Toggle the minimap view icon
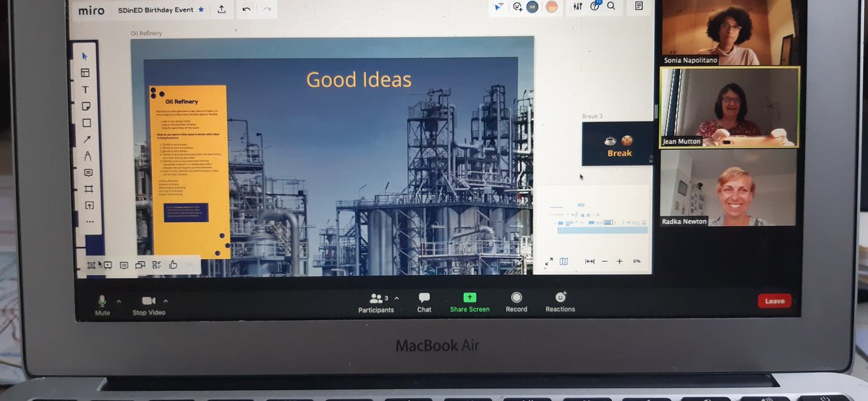Viewport: 868px width, 401px height. (563, 262)
